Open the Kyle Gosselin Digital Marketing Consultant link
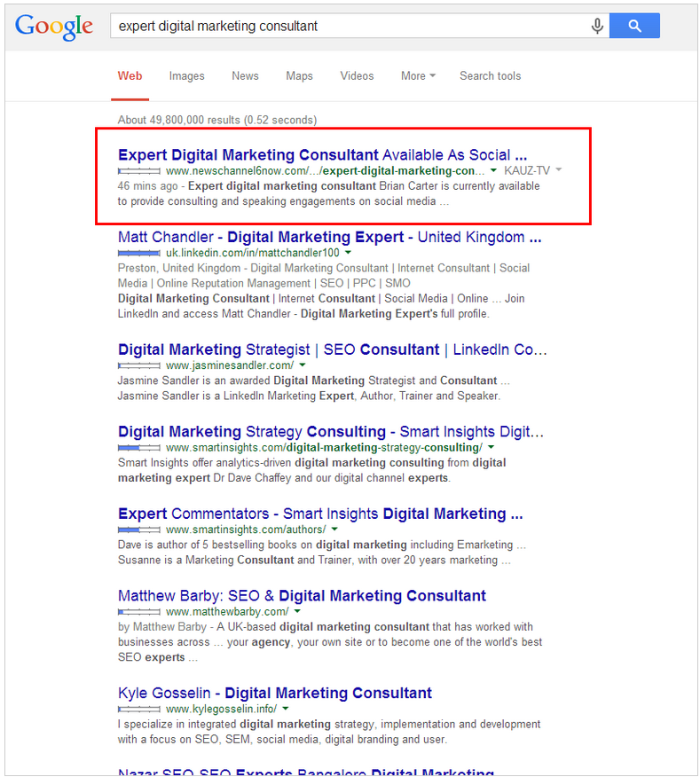This screenshot has width=700, height=777. pyautogui.click(x=275, y=694)
